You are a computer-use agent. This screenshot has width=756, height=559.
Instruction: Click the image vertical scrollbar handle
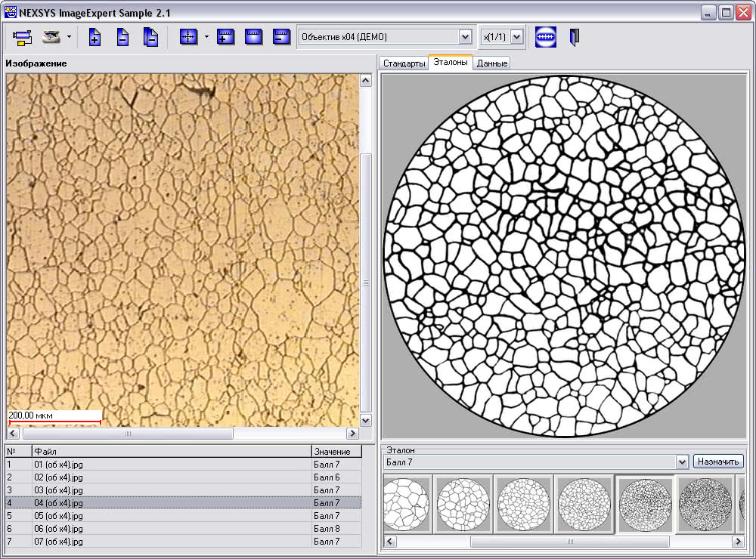click(366, 283)
